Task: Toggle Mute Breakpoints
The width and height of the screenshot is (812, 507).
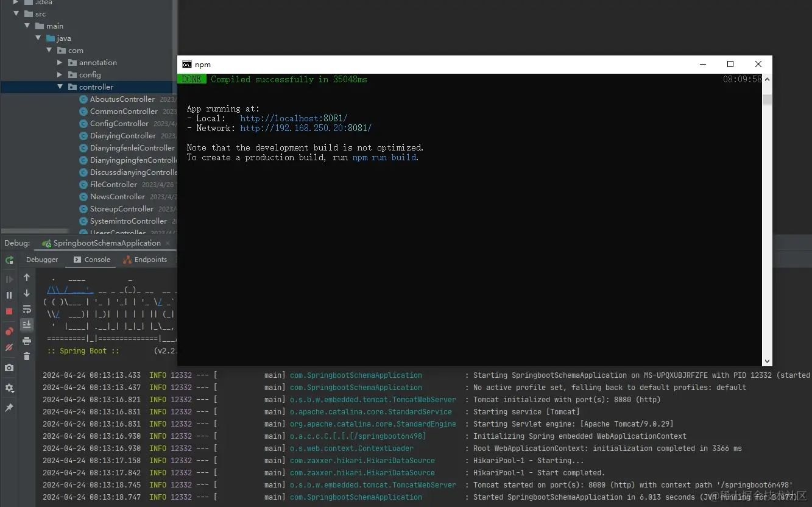Action: 9,347
